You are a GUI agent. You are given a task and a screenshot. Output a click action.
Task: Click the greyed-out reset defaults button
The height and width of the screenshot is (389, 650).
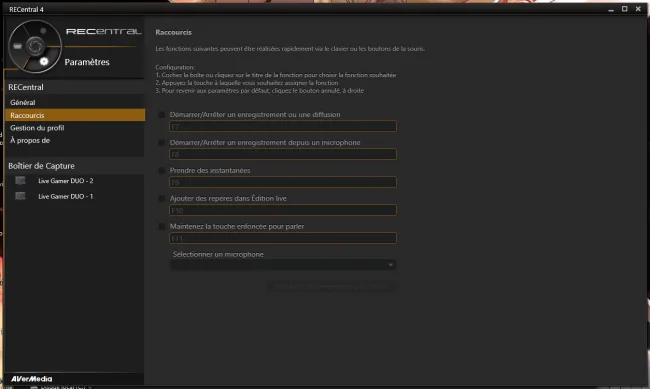tap(330, 286)
